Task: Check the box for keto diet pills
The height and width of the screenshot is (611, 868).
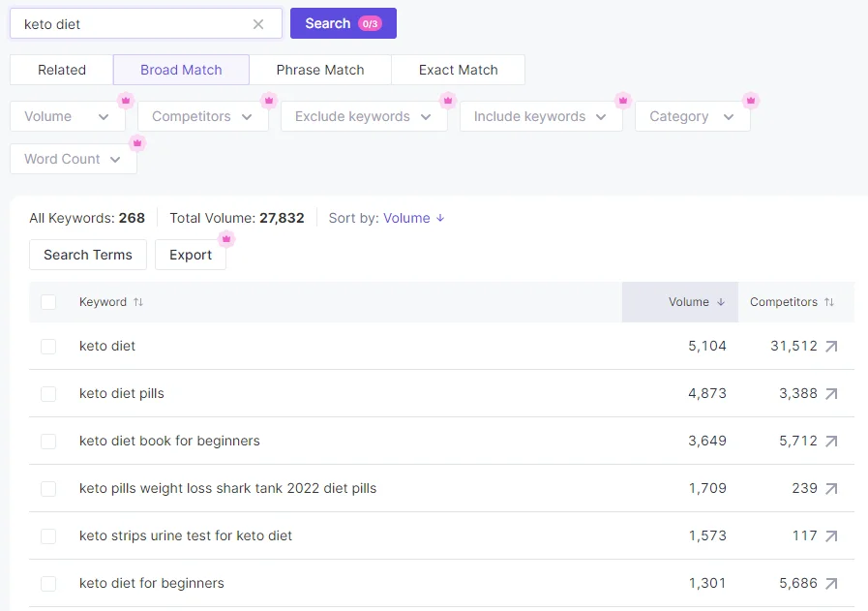Action: click(x=48, y=394)
